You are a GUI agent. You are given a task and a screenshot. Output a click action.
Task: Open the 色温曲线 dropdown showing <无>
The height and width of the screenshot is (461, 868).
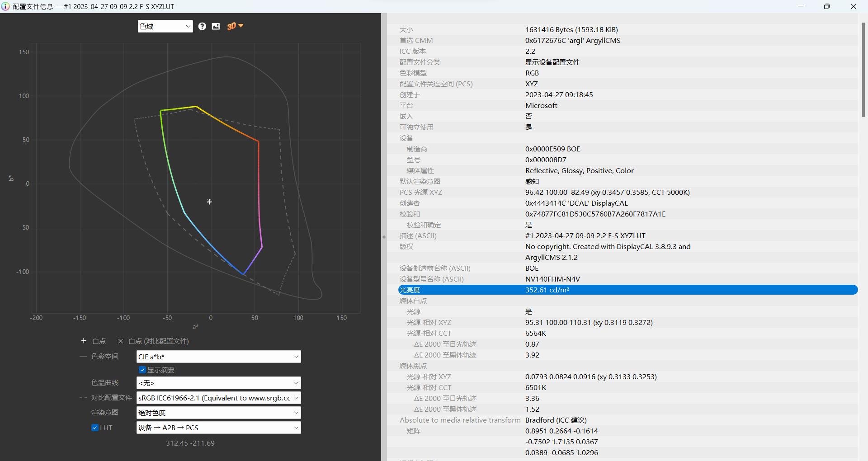coord(218,383)
